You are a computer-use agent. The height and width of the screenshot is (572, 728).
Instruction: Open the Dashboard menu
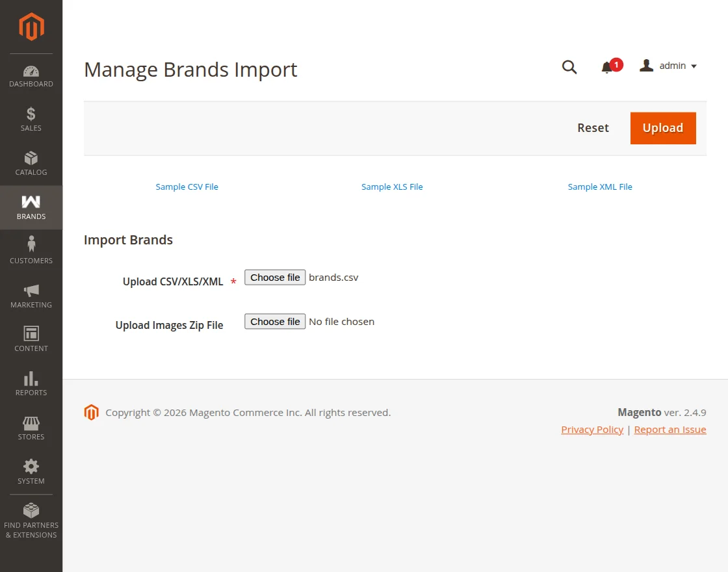[31, 75]
